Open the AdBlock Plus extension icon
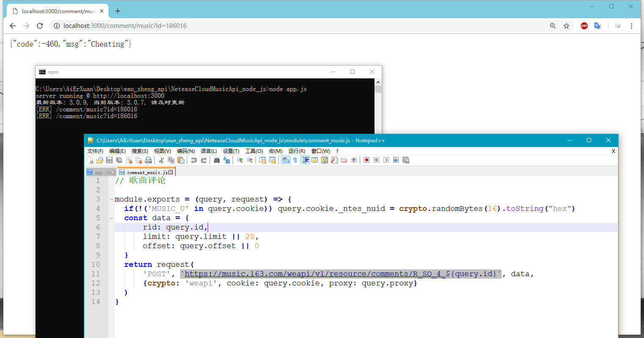This screenshot has width=644, height=338. pyautogui.click(x=584, y=26)
